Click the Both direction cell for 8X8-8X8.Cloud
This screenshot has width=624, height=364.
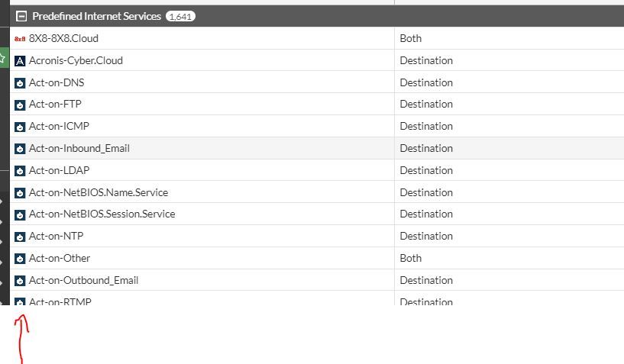[x=411, y=38]
